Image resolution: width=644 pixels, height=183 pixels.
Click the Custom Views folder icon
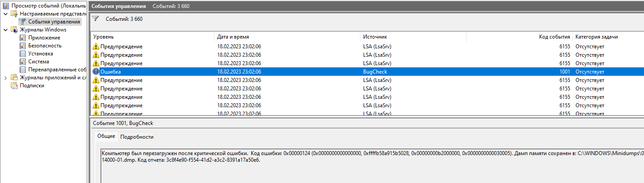click(14, 14)
